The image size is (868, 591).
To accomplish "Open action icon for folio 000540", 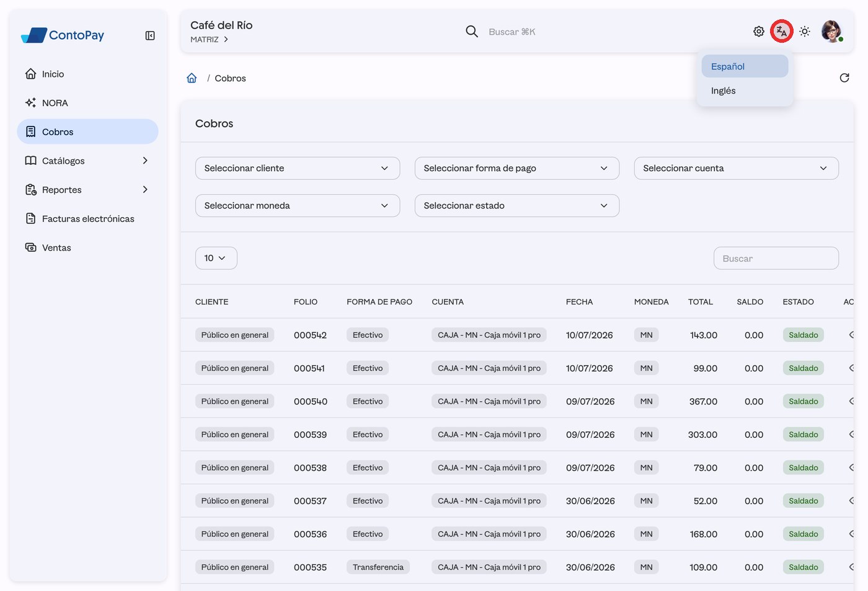I will [x=851, y=401].
